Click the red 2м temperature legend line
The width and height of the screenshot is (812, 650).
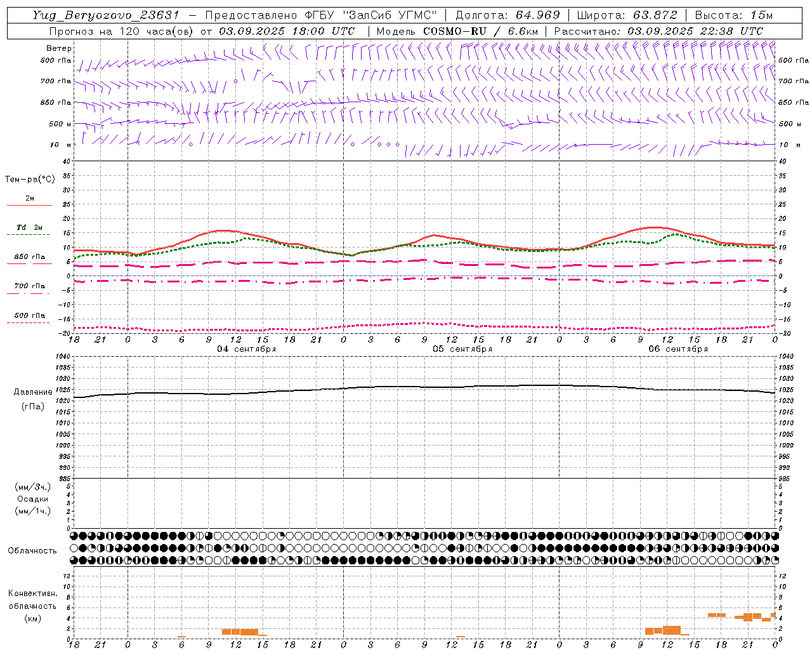coord(29,205)
